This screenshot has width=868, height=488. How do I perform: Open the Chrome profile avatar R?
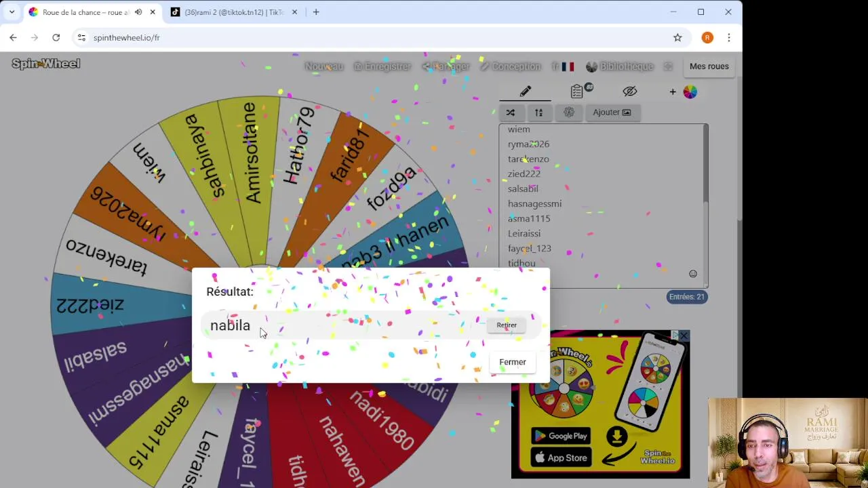707,38
